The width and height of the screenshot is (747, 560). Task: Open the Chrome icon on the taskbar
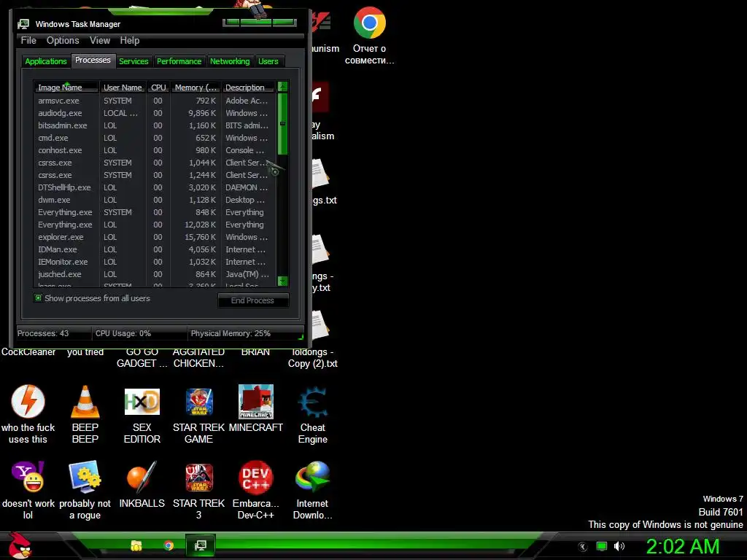point(169,545)
